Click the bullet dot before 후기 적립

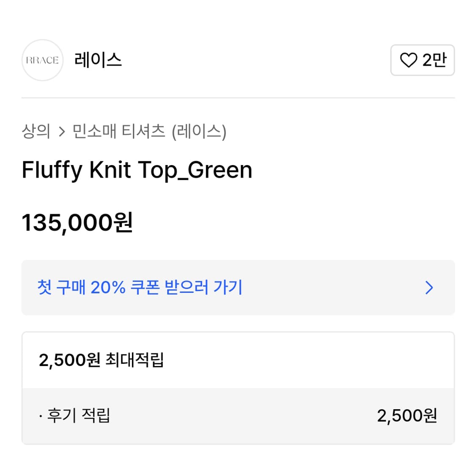[40, 416]
